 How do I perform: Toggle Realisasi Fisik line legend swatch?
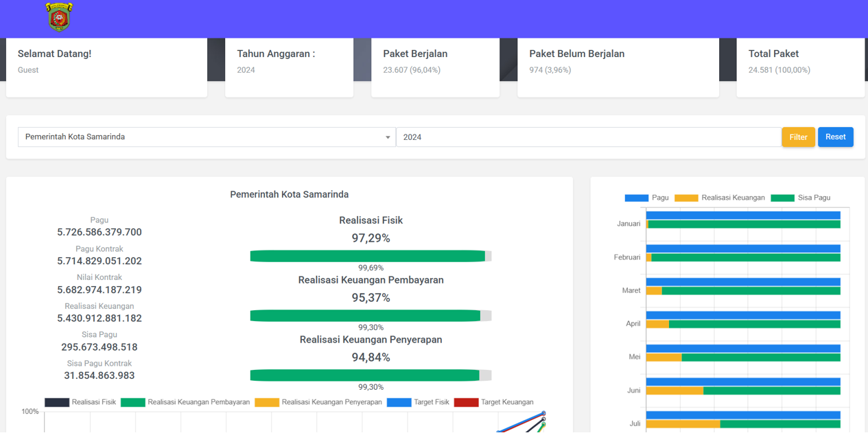[57, 402]
